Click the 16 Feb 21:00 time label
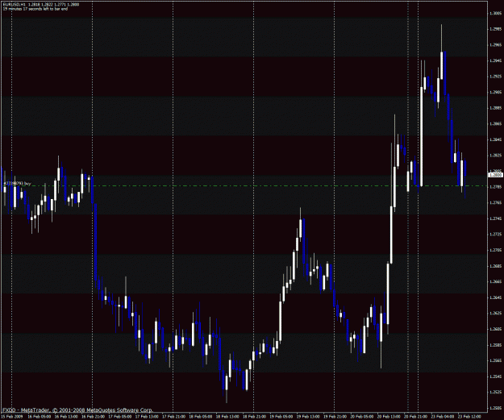Image resolution: width=504 pixels, height=420 pixels. tap(93, 417)
